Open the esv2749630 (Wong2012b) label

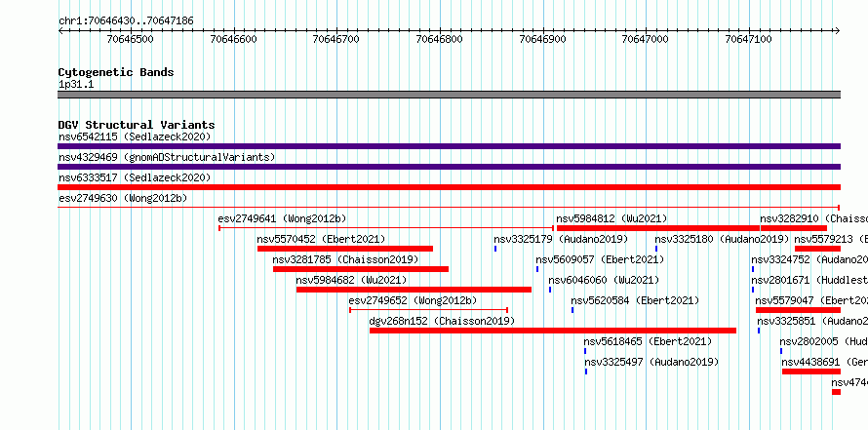[123, 198]
